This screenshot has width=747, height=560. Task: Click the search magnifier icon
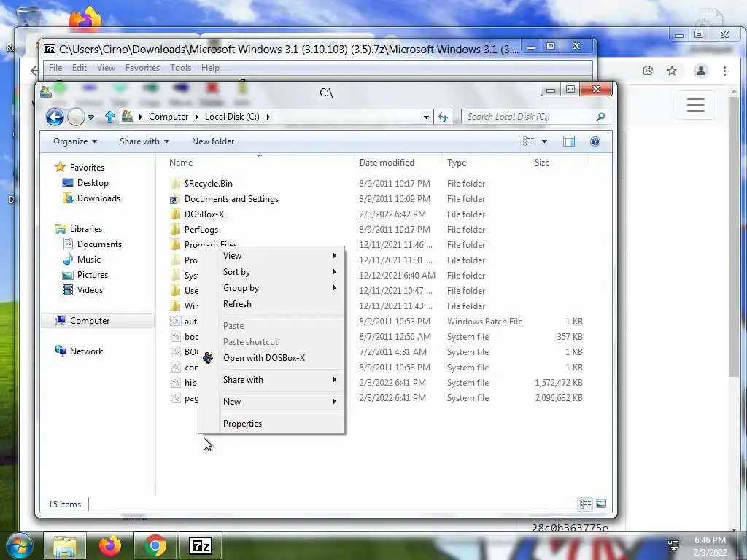coord(601,117)
